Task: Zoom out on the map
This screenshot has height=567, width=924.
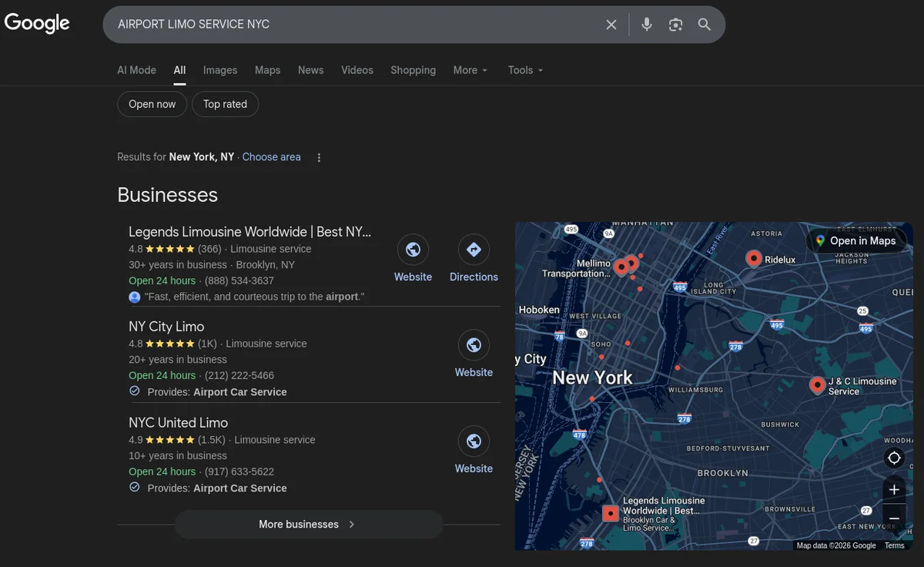Action: (894, 518)
